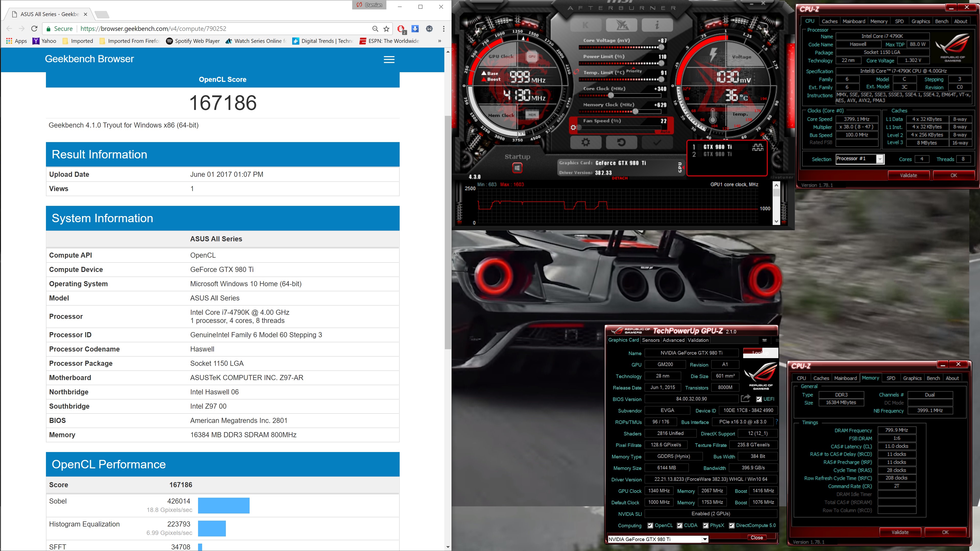Image resolution: width=980 pixels, height=551 pixels.
Task: Toggle the PhysX checkbox in GPU-Z
Action: click(705, 525)
